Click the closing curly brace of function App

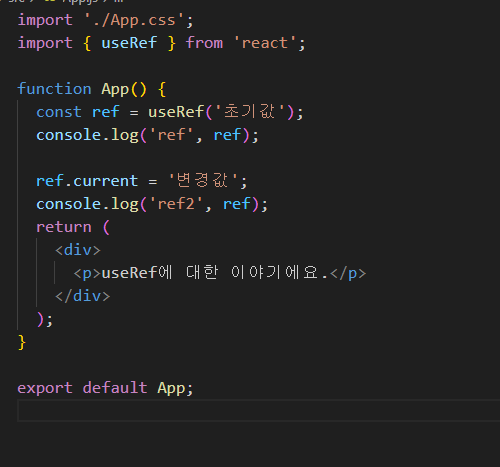click(x=22, y=342)
